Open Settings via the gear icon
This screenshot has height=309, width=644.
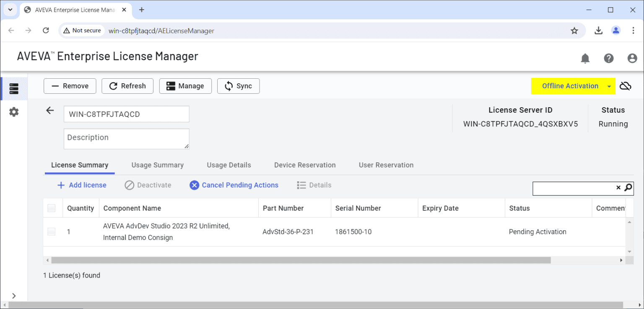click(x=14, y=112)
